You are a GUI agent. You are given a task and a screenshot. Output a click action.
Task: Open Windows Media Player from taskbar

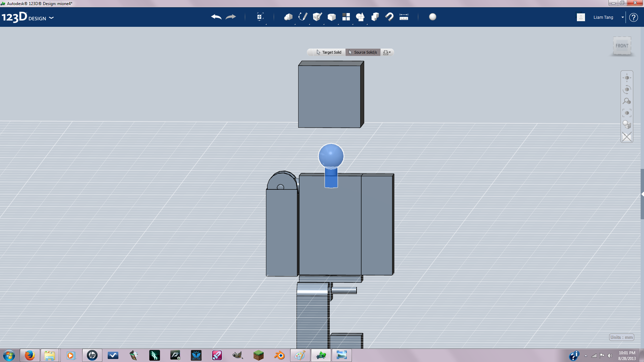pyautogui.click(x=70, y=355)
